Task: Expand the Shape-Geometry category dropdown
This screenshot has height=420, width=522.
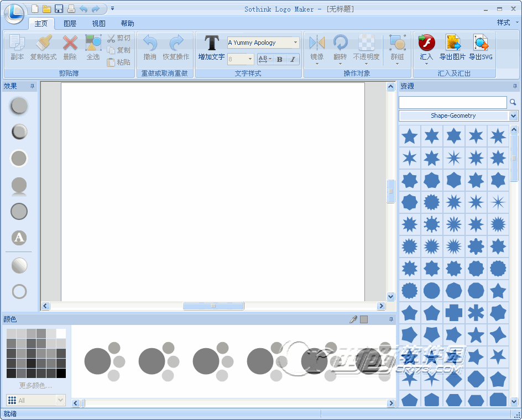Action: pyautogui.click(x=514, y=116)
